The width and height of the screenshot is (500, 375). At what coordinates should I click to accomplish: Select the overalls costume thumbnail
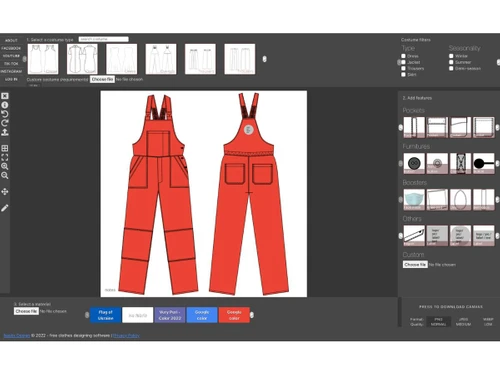[161, 59]
